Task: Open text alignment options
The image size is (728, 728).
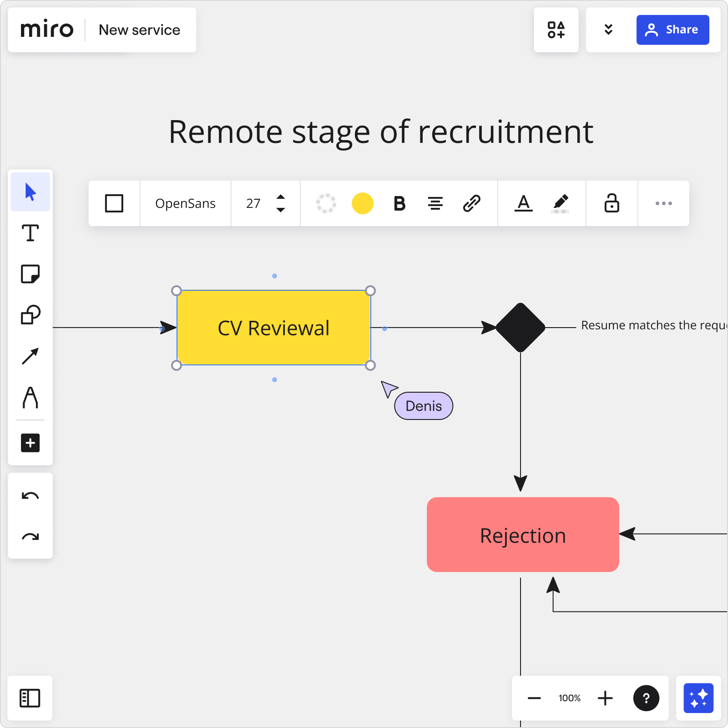Action: [x=435, y=203]
